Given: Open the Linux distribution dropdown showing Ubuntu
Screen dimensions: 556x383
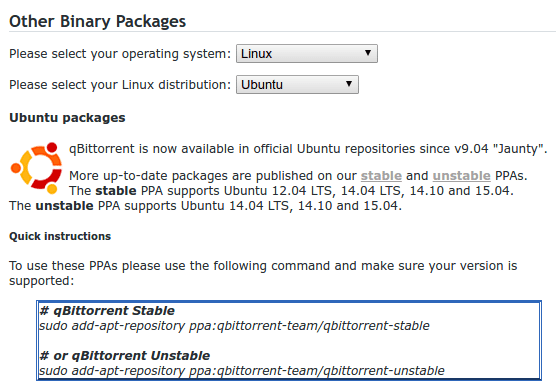Looking at the screenshot, I should click(297, 84).
